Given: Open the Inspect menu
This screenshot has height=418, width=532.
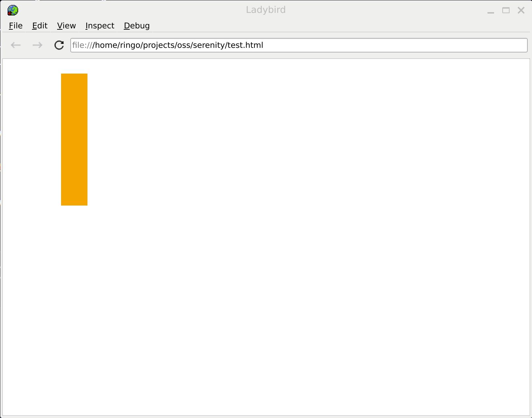Looking at the screenshot, I should (x=100, y=26).
